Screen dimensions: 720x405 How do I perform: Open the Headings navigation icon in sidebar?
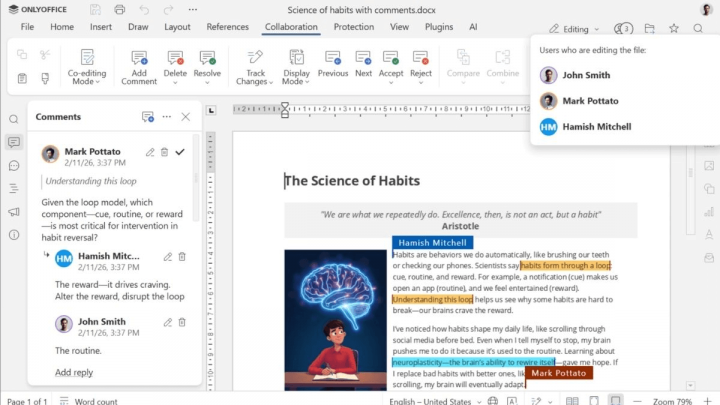click(x=14, y=188)
